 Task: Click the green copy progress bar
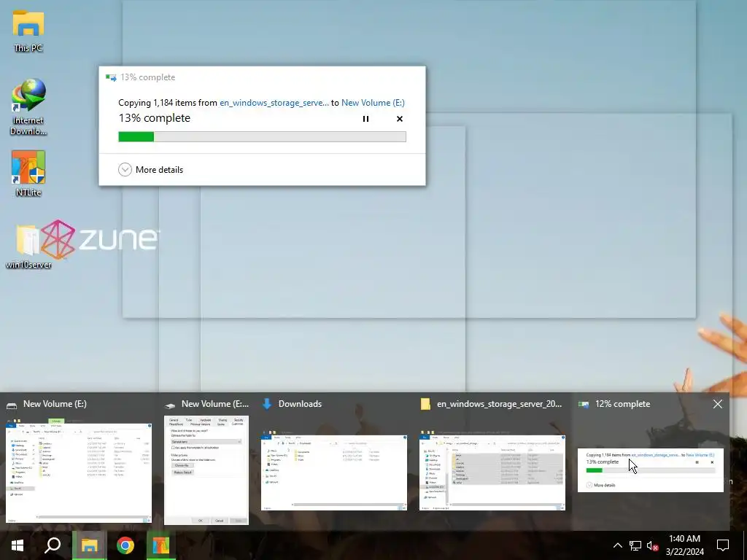(262, 137)
